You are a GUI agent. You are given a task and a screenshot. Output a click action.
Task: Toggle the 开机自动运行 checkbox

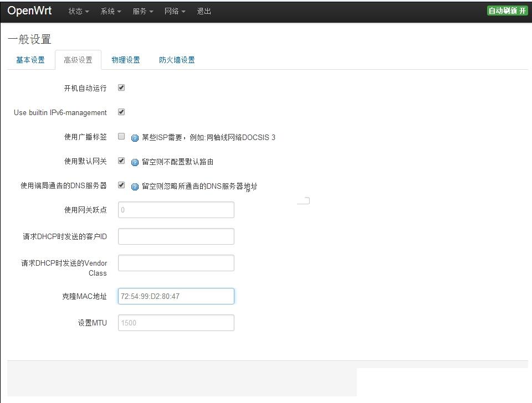(121, 87)
